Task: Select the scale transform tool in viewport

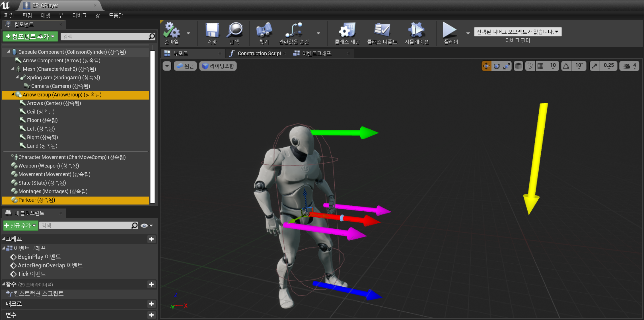Action: coord(507,66)
